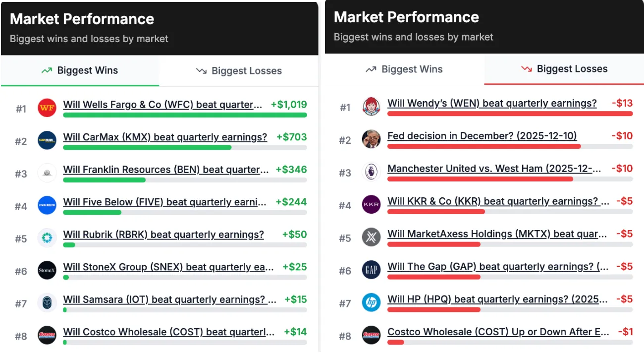Open the Wells Fargo quarterly earnings market link
This screenshot has width=644, height=356.
pyautogui.click(x=162, y=105)
